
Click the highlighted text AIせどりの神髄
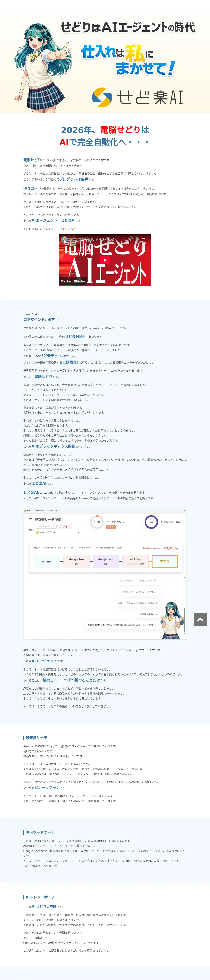[44, 906]
